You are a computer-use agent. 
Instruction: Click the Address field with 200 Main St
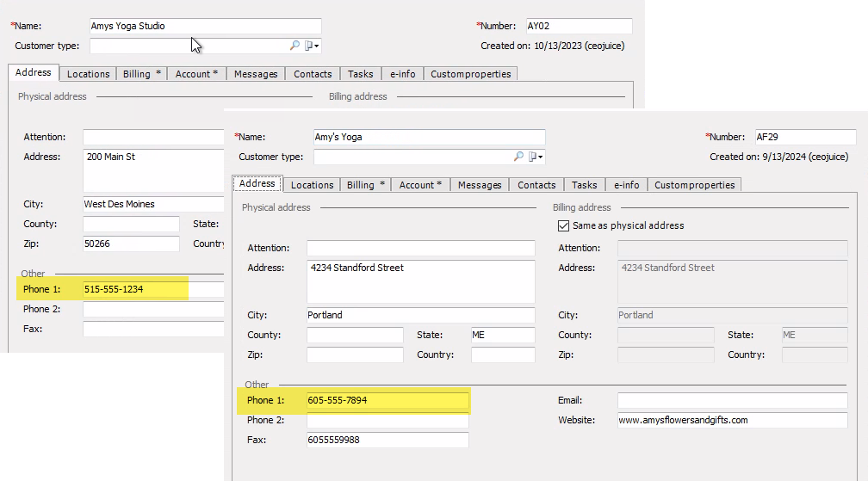pyautogui.click(x=153, y=170)
